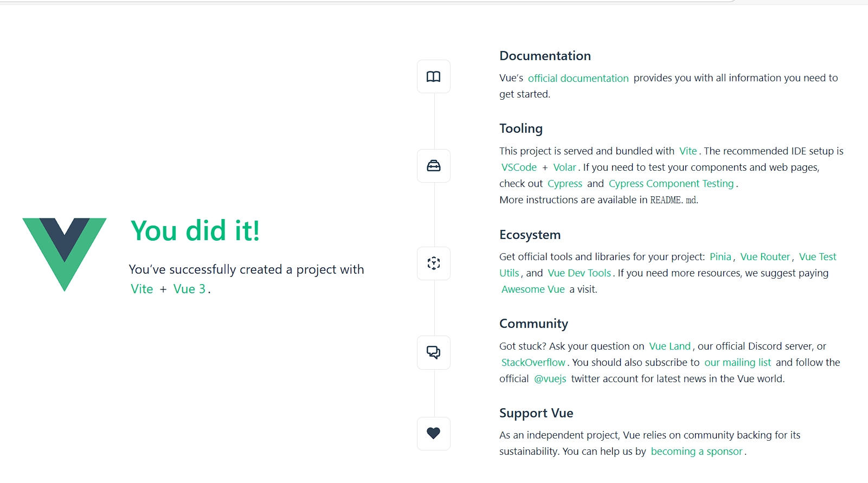Open the Vite link in Tooling section

[688, 151]
